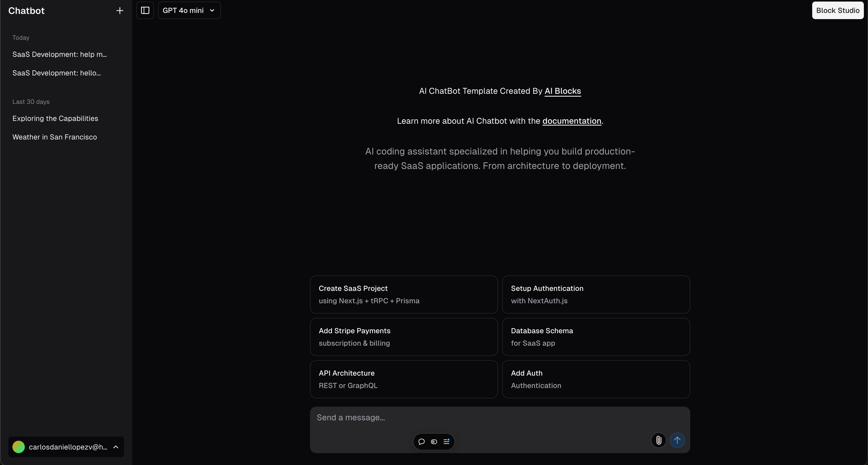Click the list icon with blue dot

coord(446,442)
